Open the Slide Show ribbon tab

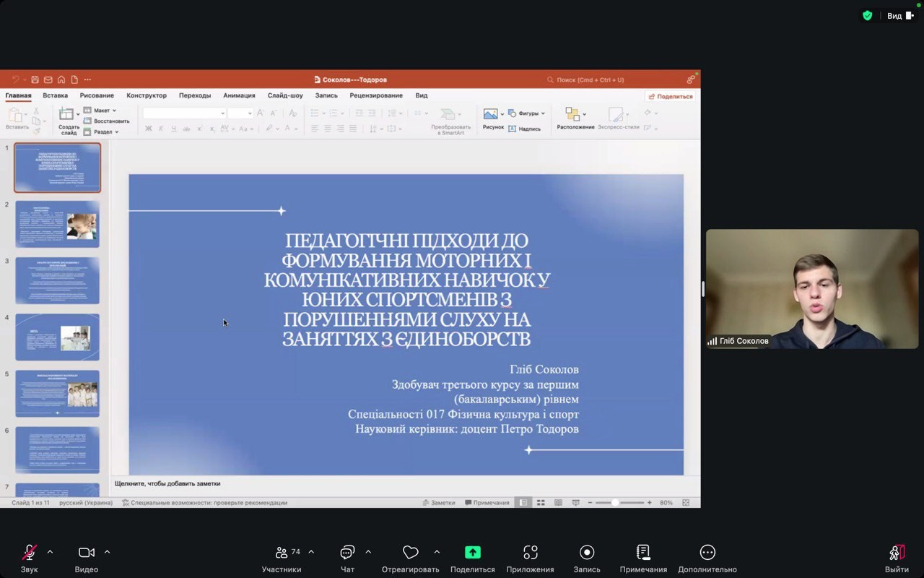[x=285, y=95]
